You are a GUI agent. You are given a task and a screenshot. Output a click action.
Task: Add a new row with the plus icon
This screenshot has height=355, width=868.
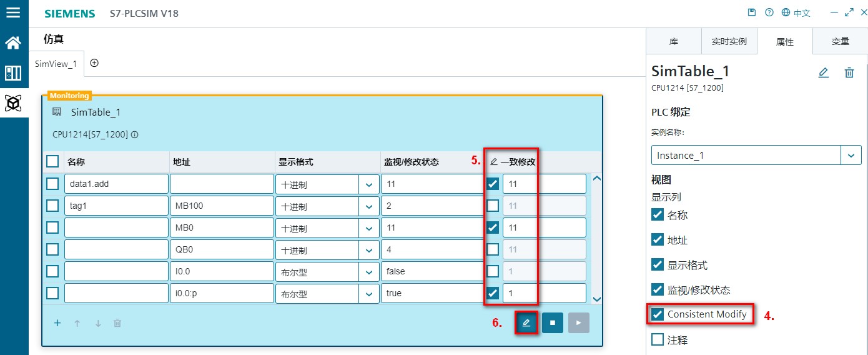(57, 323)
